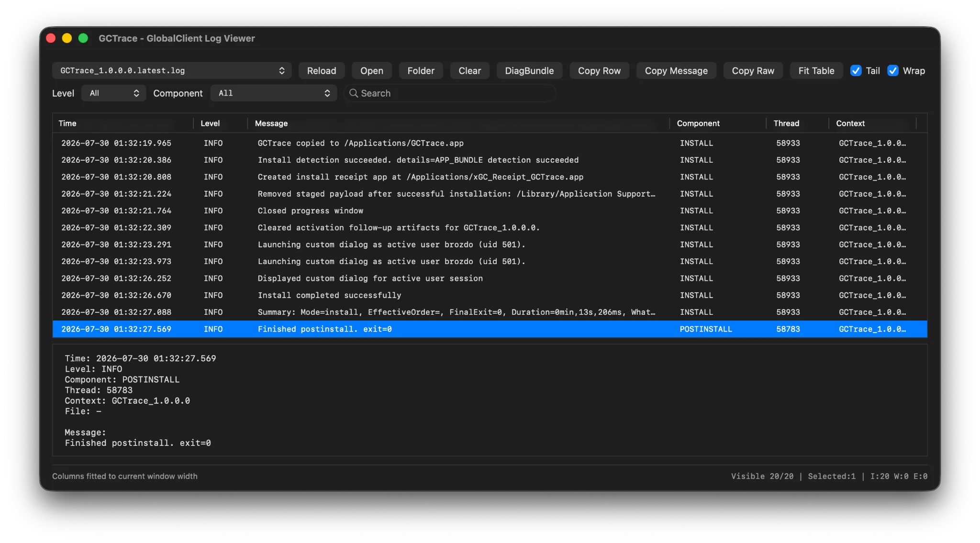This screenshot has height=543, width=980.
Task: Select row 'GCTrace copied to /Applications/GCTrace.app'
Action: click(490, 143)
